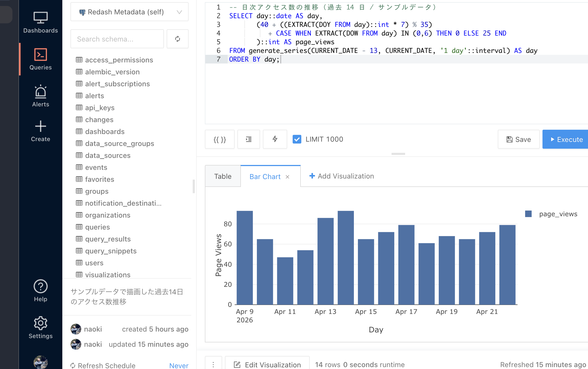
Task: Click in the Search schema field
Action: click(x=117, y=39)
